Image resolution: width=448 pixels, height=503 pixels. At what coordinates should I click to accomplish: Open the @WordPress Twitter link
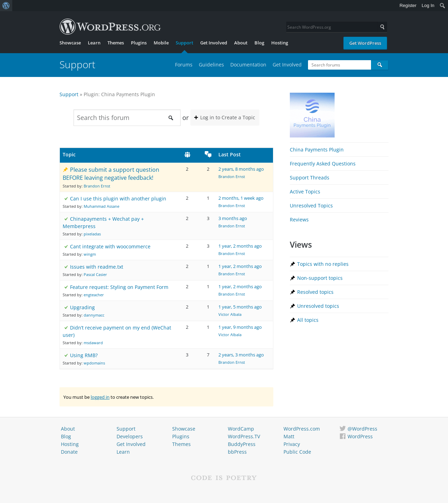pos(362,429)
